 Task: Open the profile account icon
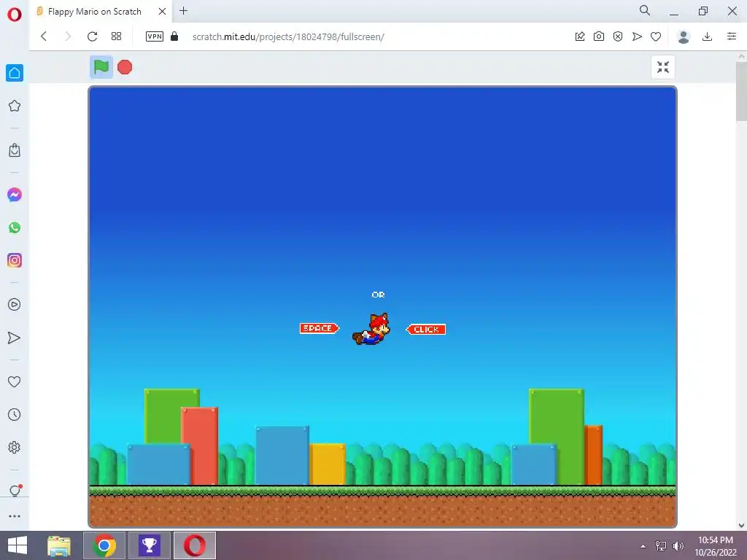point(684,36)
